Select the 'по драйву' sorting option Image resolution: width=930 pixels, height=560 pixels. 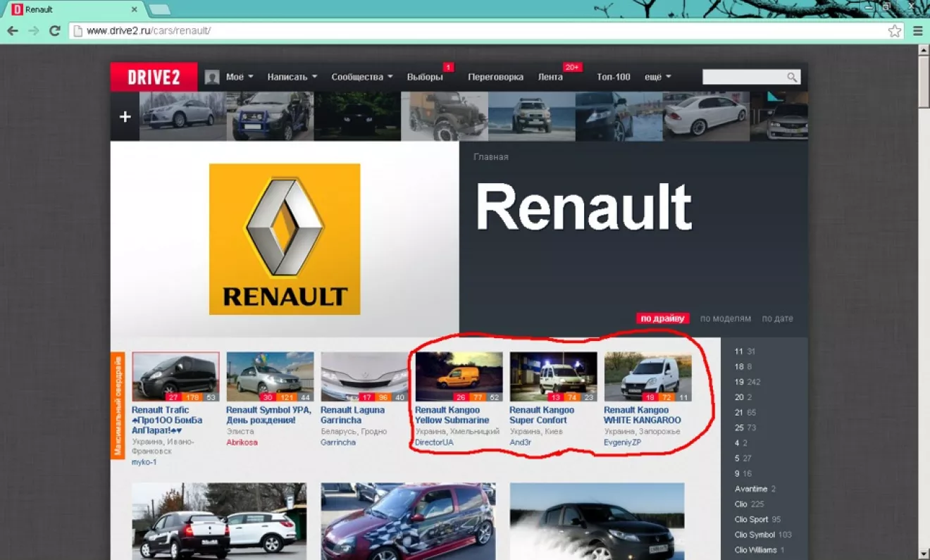click(x=662, y=318)
